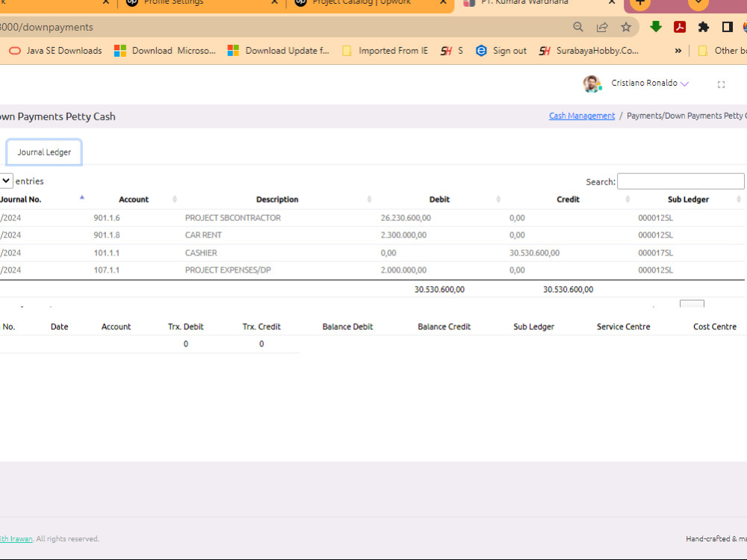The image size is (747, 560).
Task: Toggle the browser side panel icon
Action: point(727,27)
